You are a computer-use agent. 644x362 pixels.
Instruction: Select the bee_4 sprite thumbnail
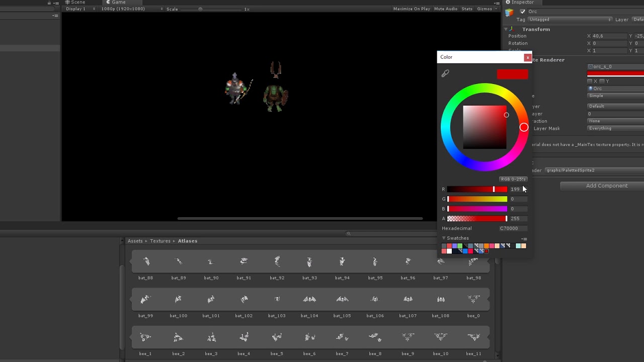pyautogui.click(x=244, y=337)
